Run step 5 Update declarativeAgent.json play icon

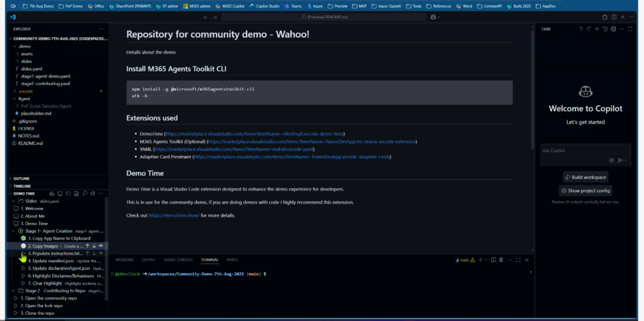point(23,268)
